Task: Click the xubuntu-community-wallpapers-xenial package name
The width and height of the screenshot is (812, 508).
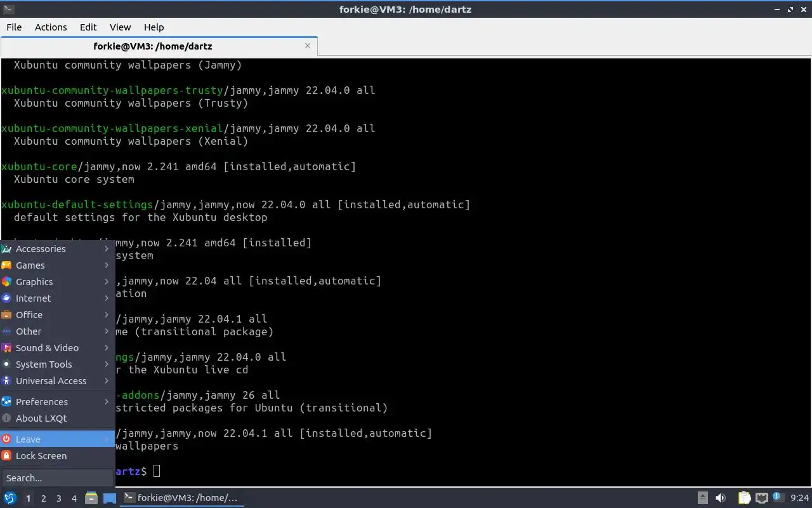Action: coord(112,128)
